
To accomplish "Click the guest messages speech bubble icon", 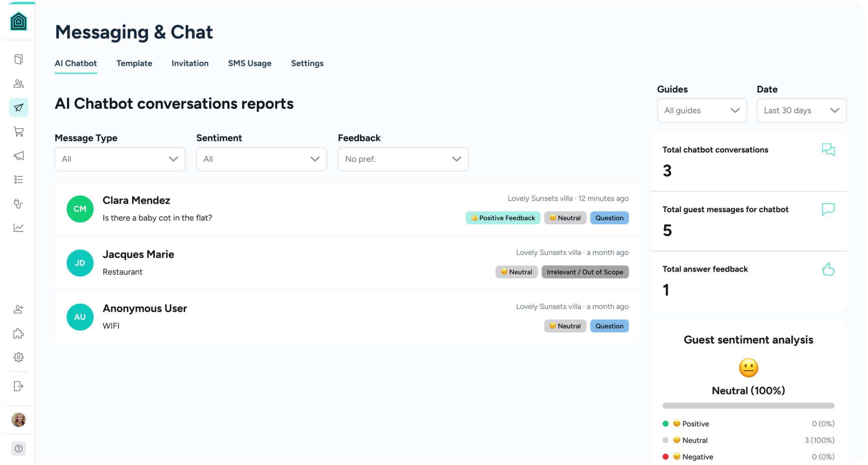I will (828, 209).
